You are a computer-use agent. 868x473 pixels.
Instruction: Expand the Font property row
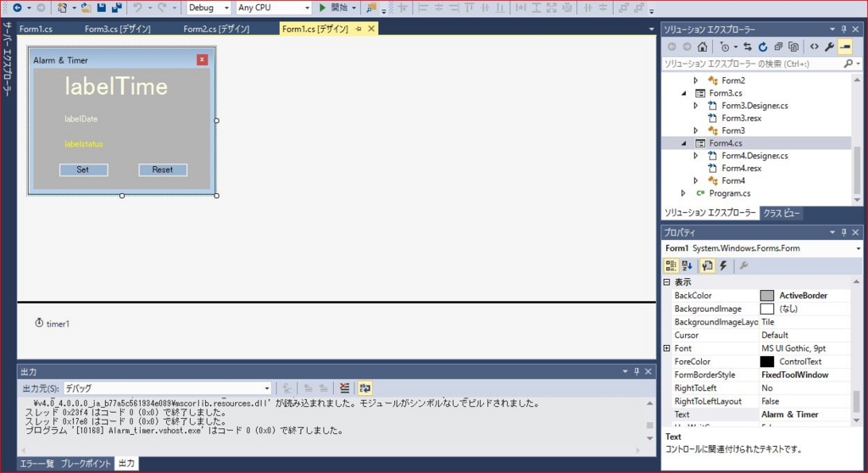click(667, 348)
